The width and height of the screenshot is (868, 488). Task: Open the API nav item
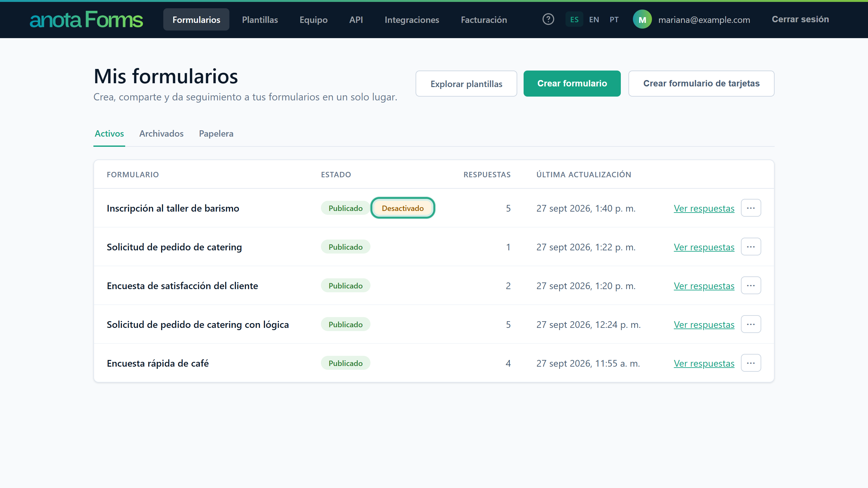356,20
